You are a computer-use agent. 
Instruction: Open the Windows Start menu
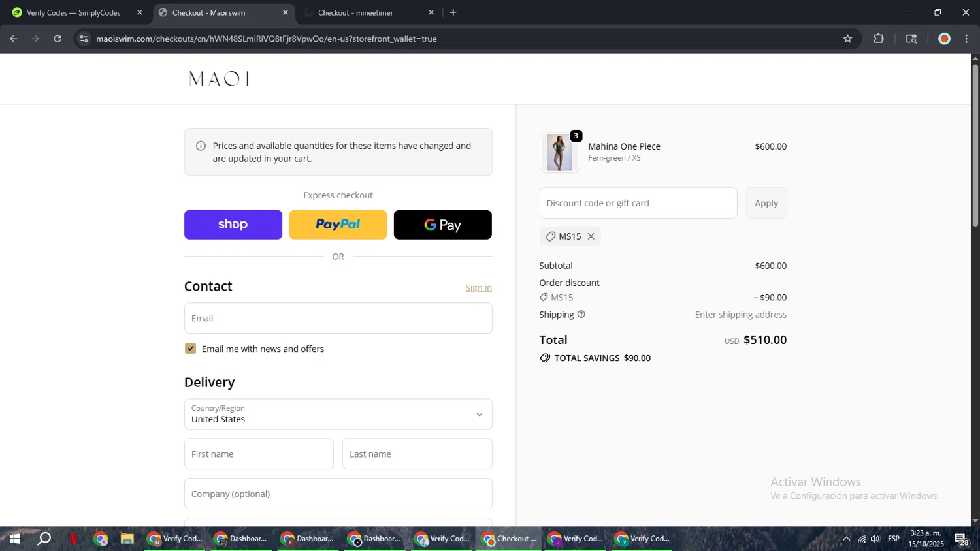tap(14, 539)
